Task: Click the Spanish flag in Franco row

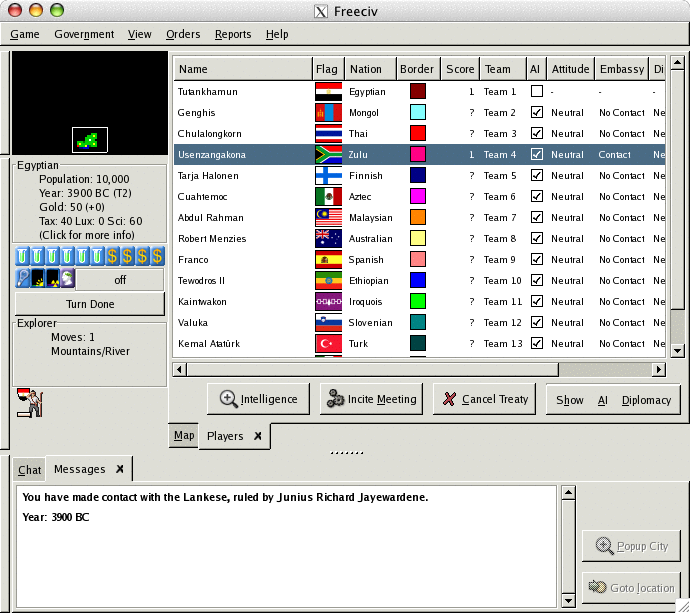Action: coord(328,260)
